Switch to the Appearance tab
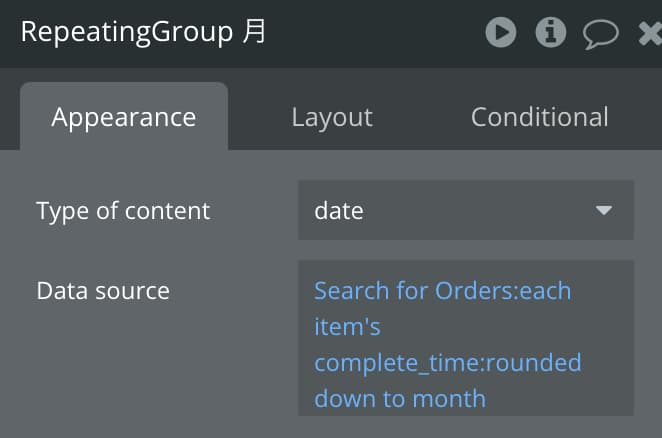This screenshot has width=662, height=438. (124, 116)
